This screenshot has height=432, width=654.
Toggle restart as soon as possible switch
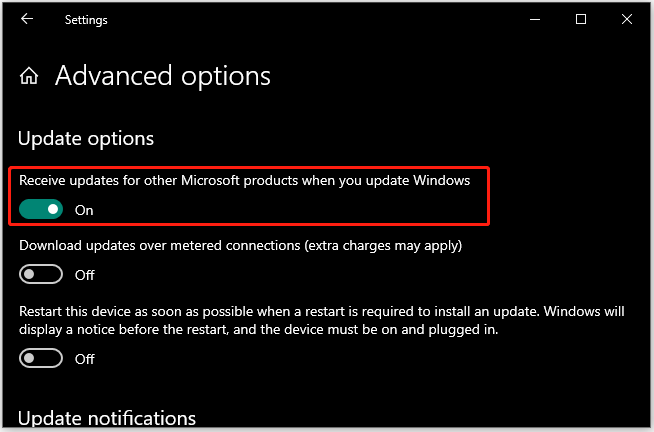41,358
